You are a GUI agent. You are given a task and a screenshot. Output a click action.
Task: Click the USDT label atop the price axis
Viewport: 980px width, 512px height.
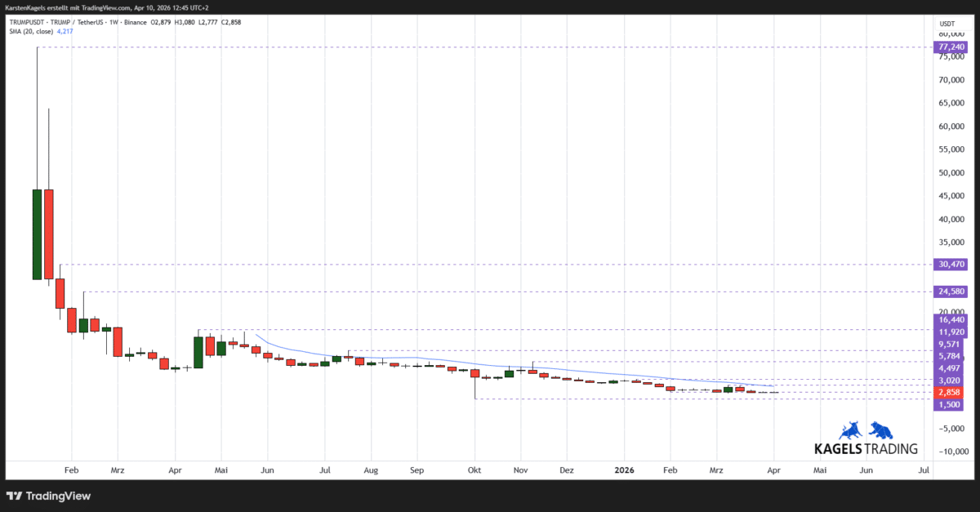point(947,24)
